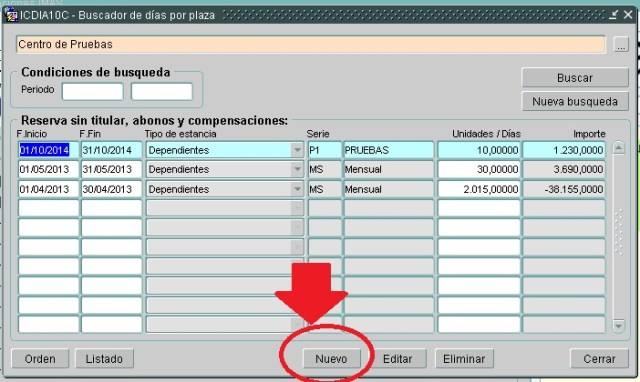The image size is (640, 382).
Task: Start a Nueva busqueda
Action: [x=575, y=101]
